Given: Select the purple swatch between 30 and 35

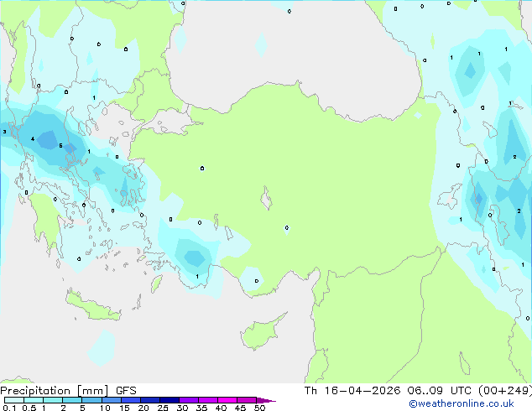Looking at the screenshot, I should tap(189, 400).
